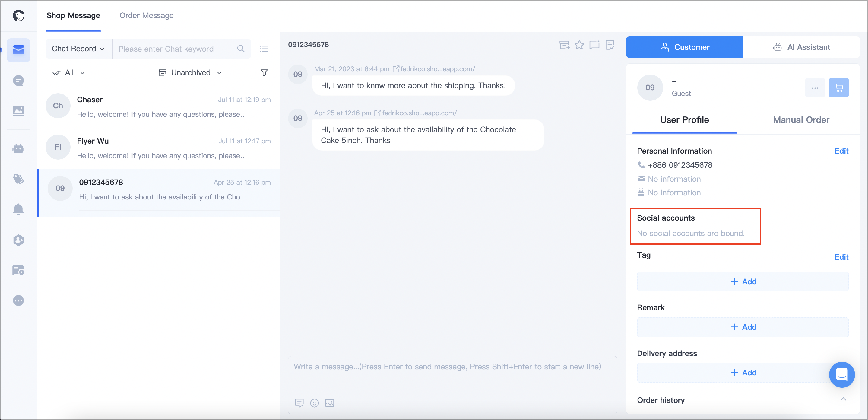Open the Flyer Wu conversation
The image size is (868, 420).
pos(158,148)
